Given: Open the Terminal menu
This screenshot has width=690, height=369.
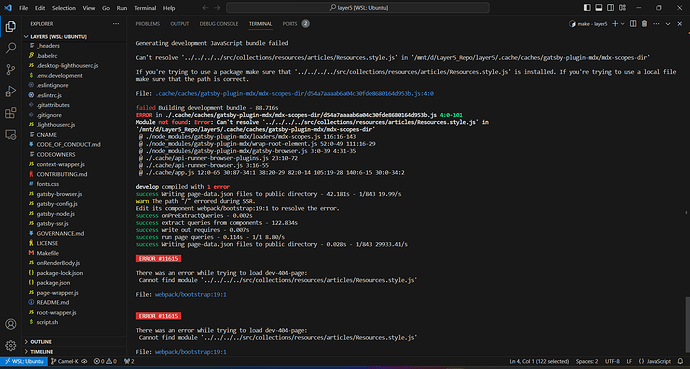Looking at the screenshot, I should 145,8.
